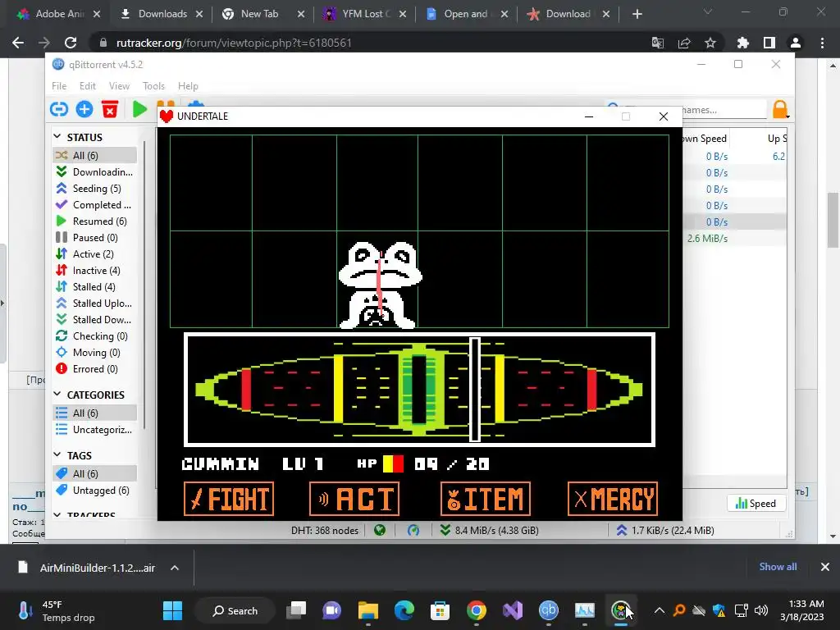Click the FIGHT button in Undertale
Viewport: 840px width, 630px height.
click(x=229, y=499)
